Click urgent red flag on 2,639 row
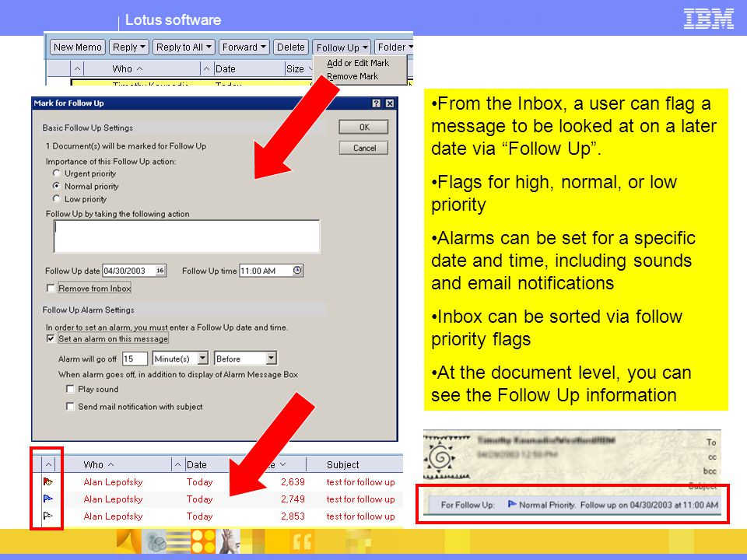 point(48,482)
